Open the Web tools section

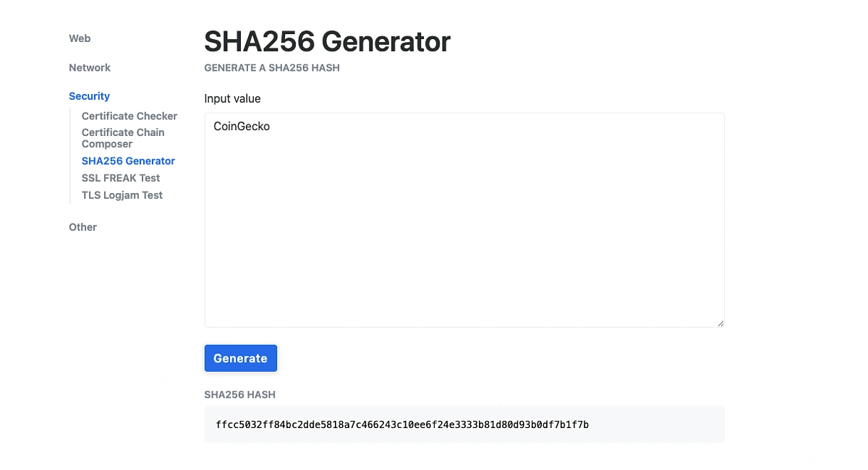(79, 38)
